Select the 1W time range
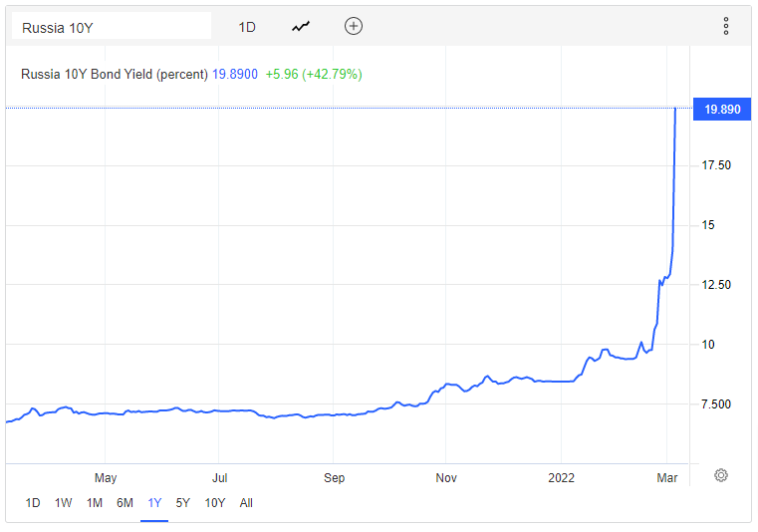 point(64,503)
